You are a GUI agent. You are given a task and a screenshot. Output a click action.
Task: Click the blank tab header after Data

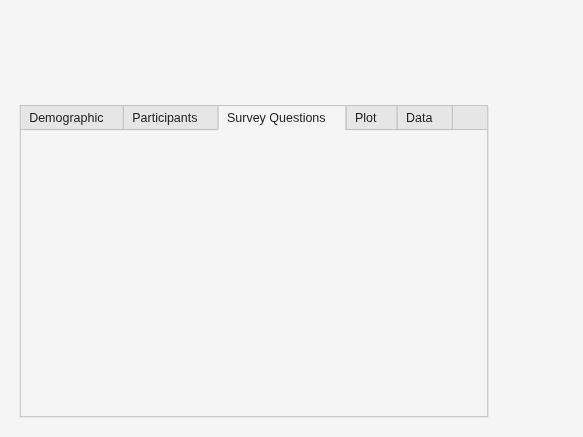pos(470,118)
